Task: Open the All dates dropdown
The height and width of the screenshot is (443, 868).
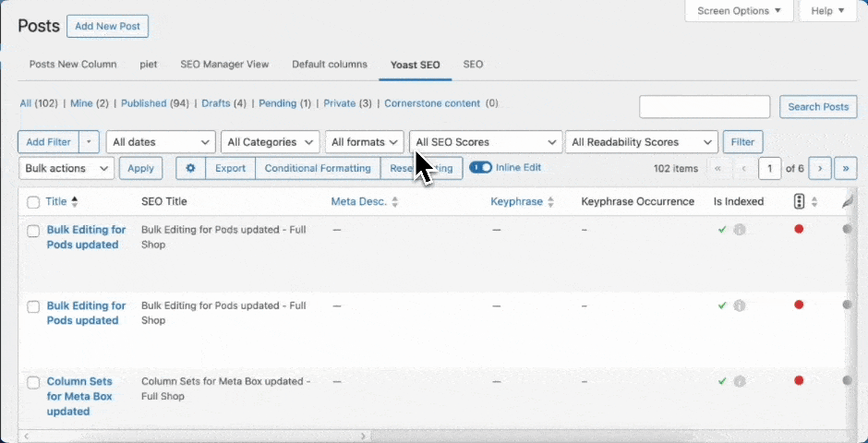Action: pos(161,142)
